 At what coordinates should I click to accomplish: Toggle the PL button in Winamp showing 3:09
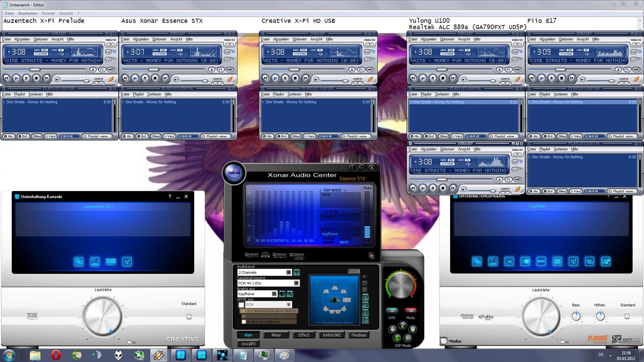click(628, 70)
